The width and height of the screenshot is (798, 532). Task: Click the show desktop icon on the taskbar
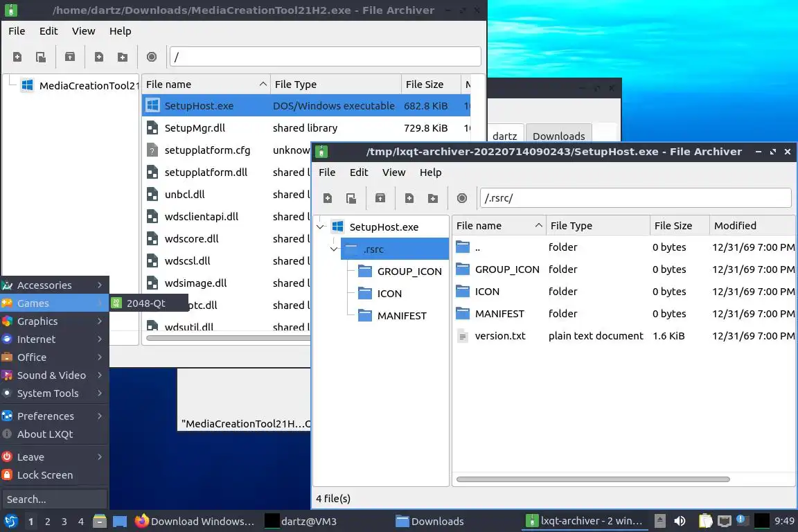(x=120, y=521)
